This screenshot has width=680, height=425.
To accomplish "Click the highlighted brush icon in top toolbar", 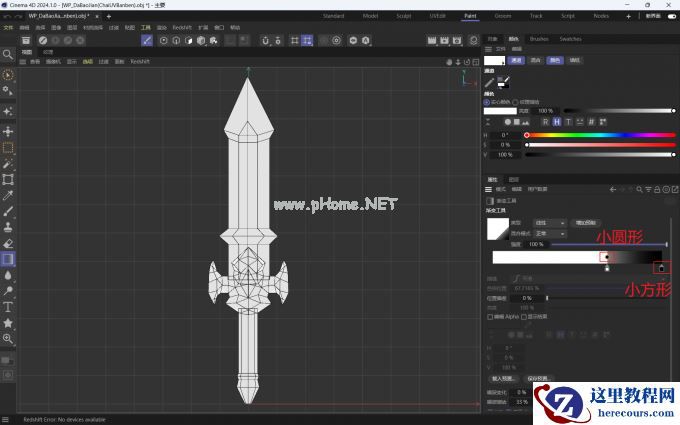I will coord(147,40).
